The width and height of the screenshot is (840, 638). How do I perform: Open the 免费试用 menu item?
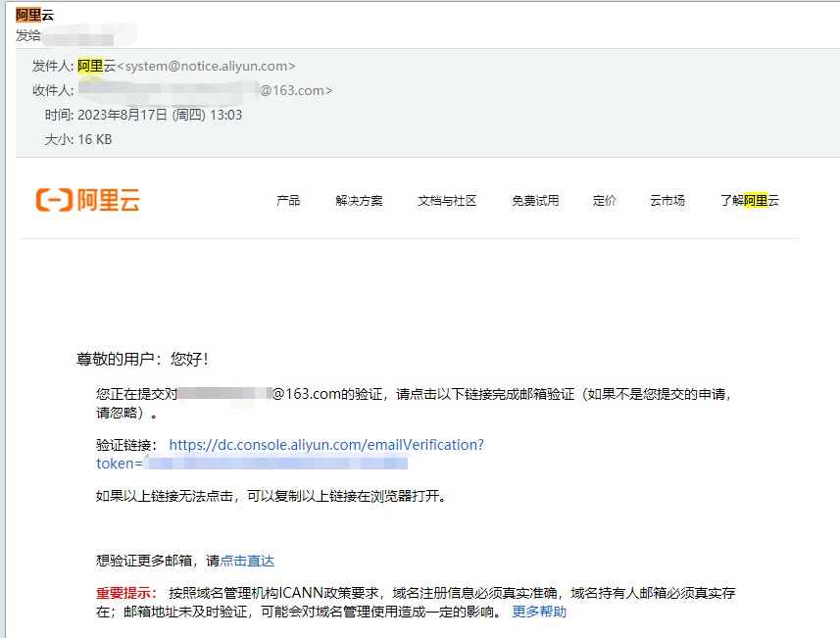535,200
